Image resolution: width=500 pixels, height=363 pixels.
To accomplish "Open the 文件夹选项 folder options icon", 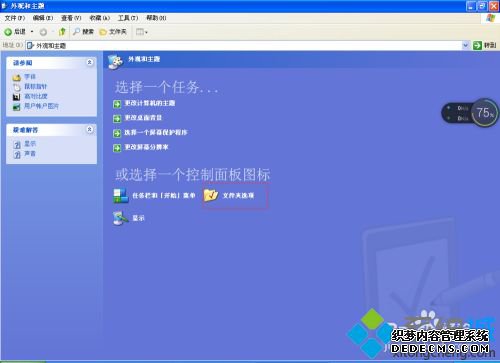I will tap(229, 196).
